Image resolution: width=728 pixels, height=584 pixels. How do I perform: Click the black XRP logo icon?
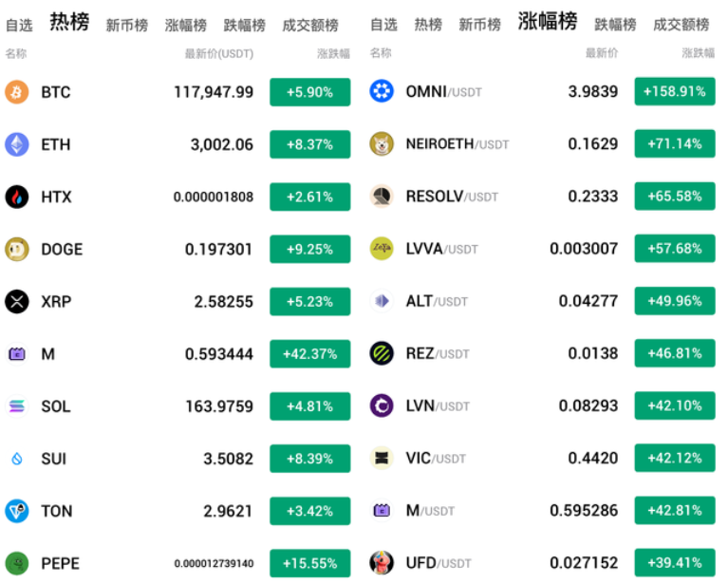[x=17, y=302]
